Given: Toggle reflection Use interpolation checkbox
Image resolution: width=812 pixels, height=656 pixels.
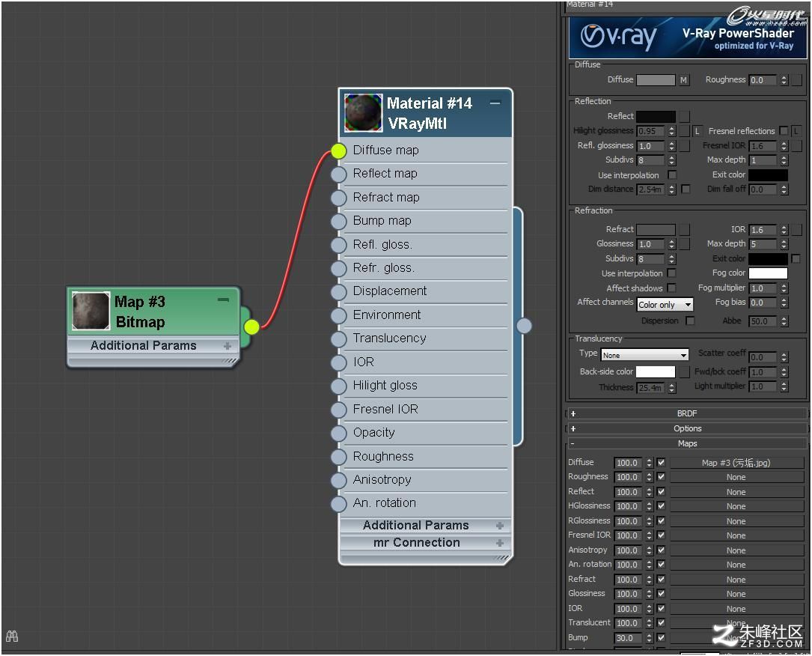Looking at the screenshot, I should [x=672, y=174].
